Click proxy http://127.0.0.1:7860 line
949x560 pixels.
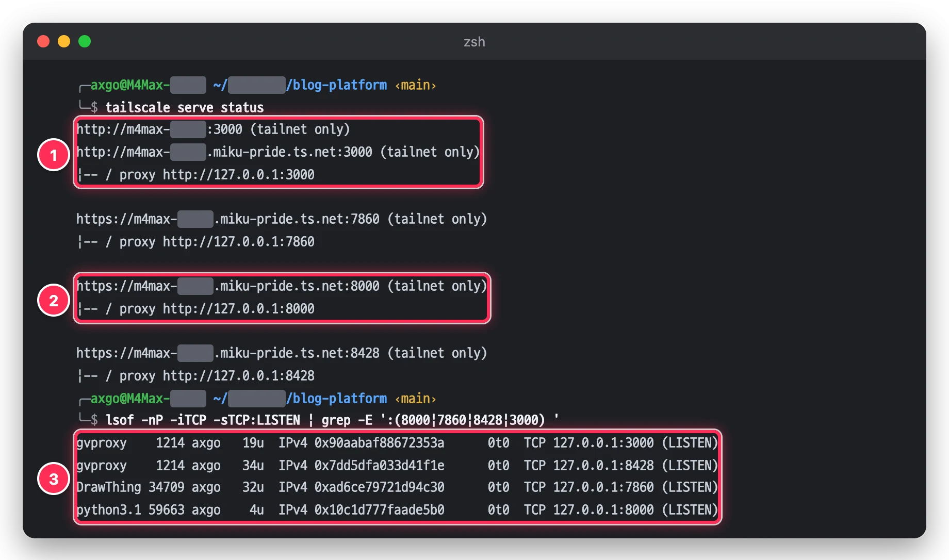[x=196, y=241]
